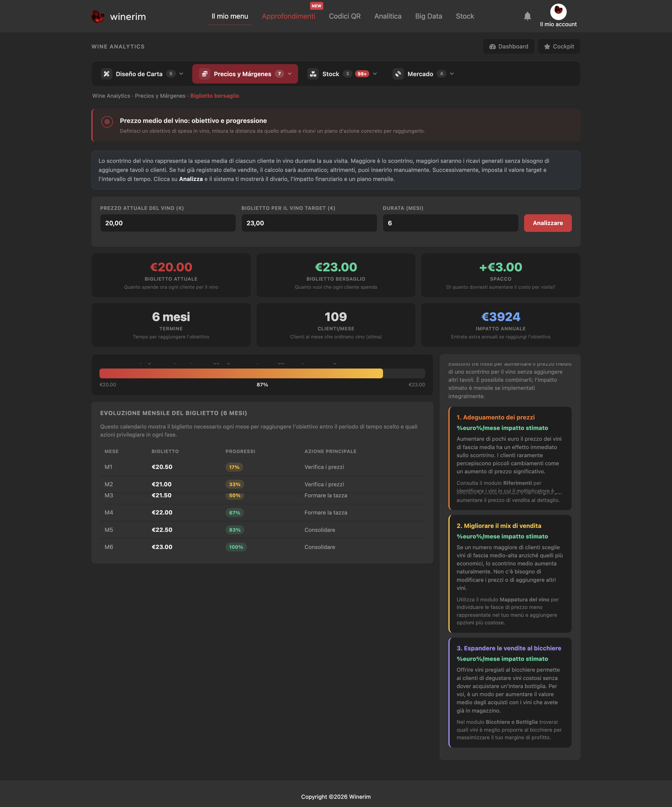Click the Dashboard button
672x807 pixels.
(508, 47)
